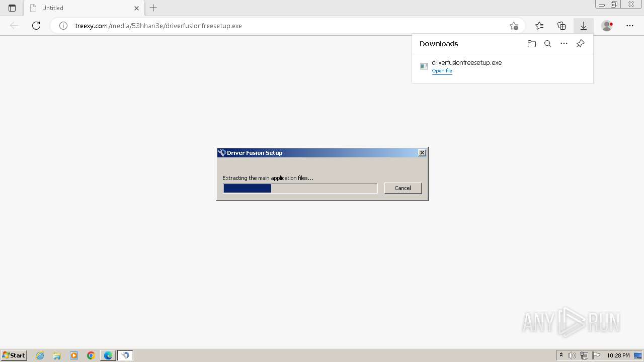Open a new browser tab
The width and height of the screenshot is (644, 362).
point(153,8)
